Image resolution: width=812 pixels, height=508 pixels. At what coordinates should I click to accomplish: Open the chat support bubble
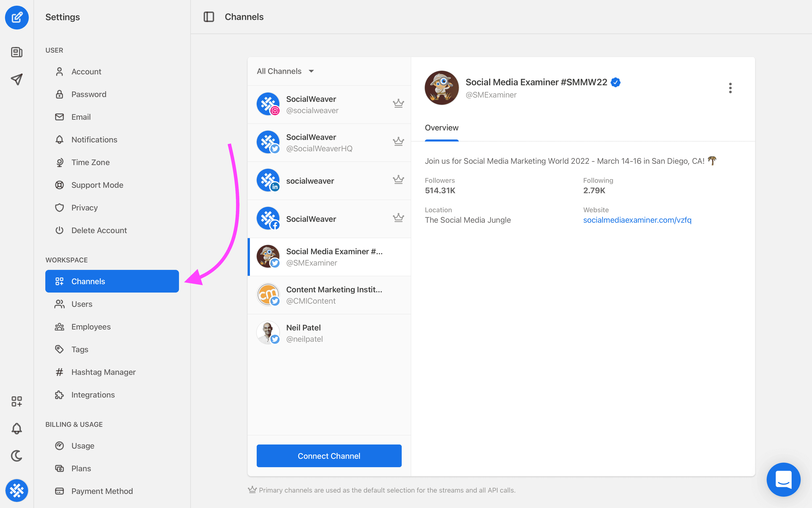pos(783,479)
